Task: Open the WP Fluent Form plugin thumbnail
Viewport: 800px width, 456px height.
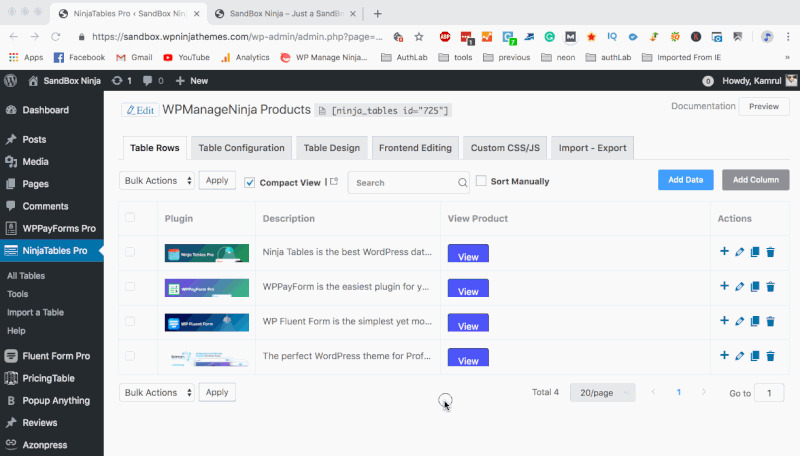Action: point(207,322)
